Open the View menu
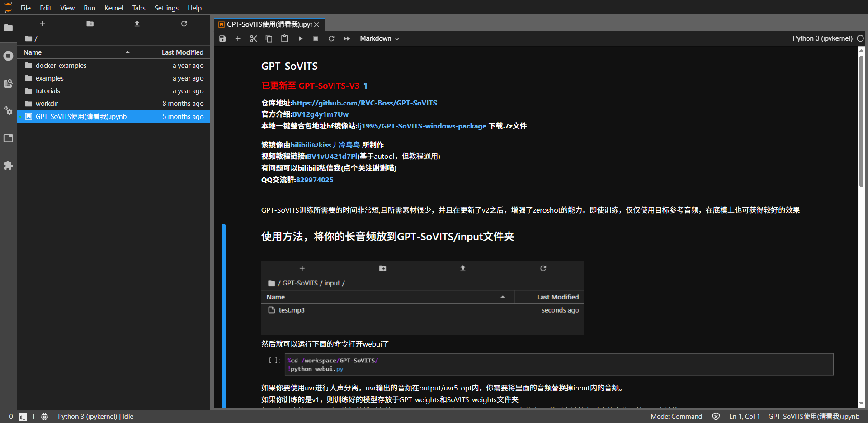 pos(67,8)
